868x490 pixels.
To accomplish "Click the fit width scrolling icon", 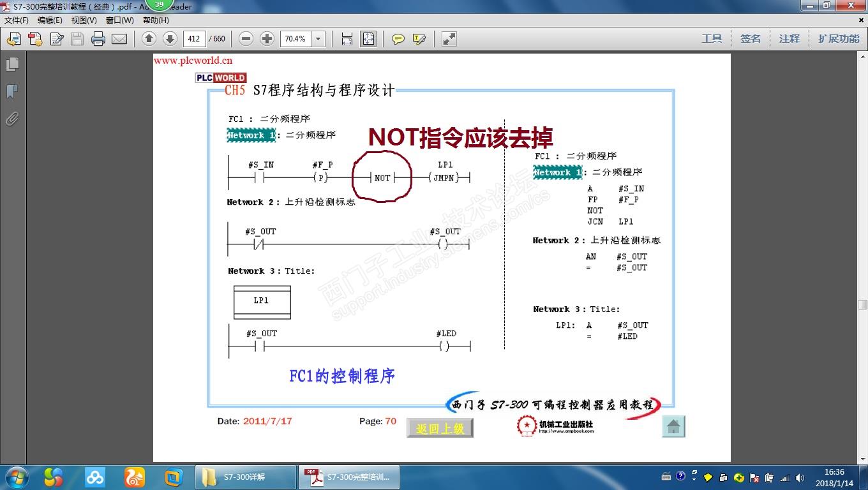I will [x=347, y=39].
